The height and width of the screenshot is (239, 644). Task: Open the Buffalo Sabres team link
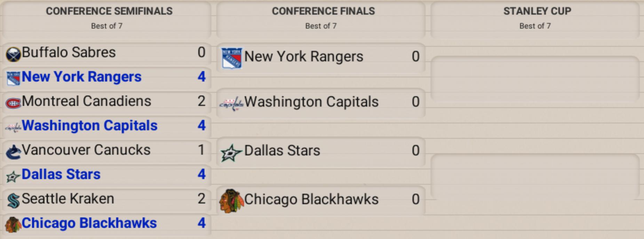pyautogui.click(x=69, y=53)
